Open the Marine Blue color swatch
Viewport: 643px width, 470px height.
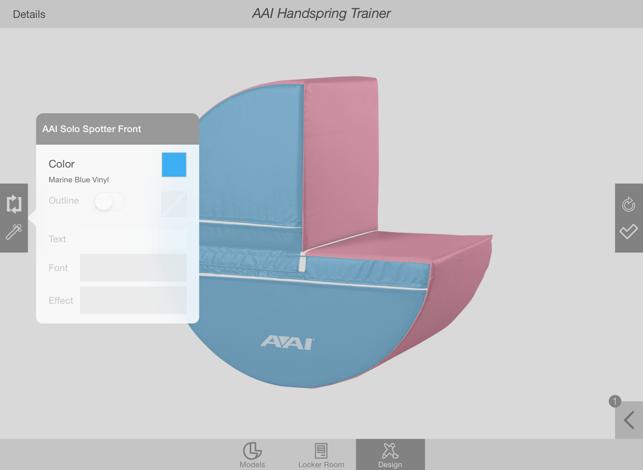tap(174, 165)
